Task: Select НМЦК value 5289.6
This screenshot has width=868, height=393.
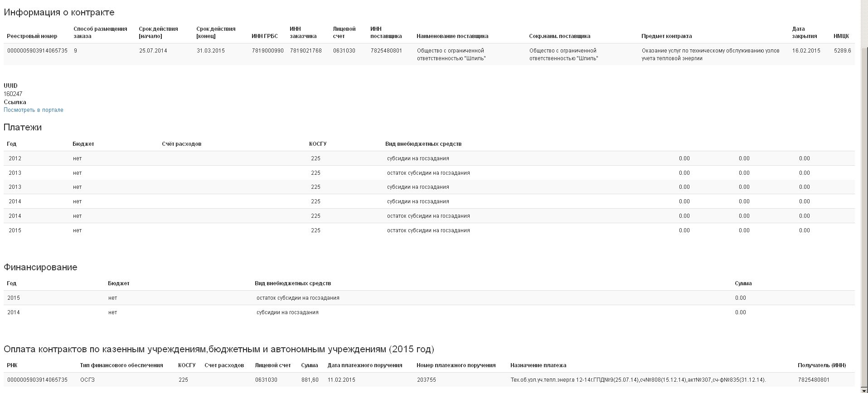Action: (x=843, y=51)
